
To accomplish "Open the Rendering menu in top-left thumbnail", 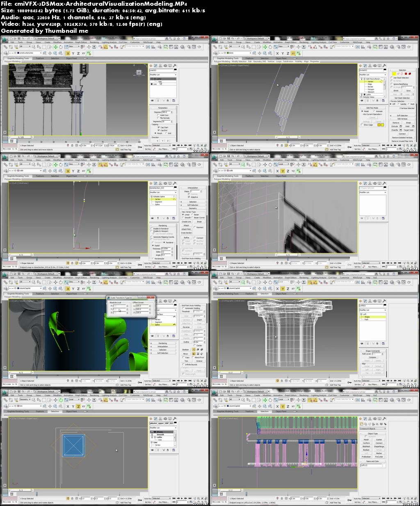I will 94,42.
